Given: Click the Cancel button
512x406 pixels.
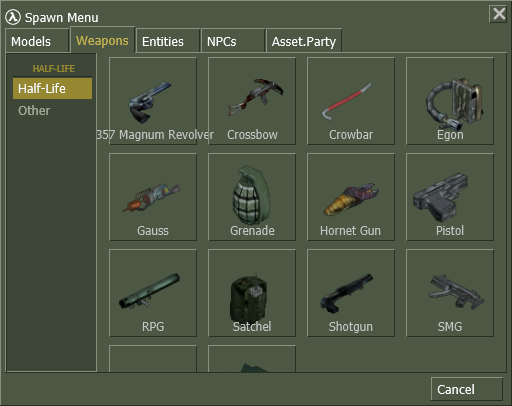Looking at the screenshot, I should click(467, 389).
